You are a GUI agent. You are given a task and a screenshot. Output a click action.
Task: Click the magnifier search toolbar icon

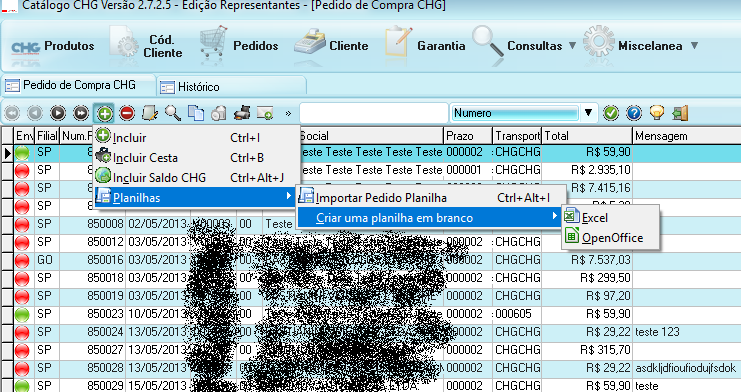(x=172, y=113)
